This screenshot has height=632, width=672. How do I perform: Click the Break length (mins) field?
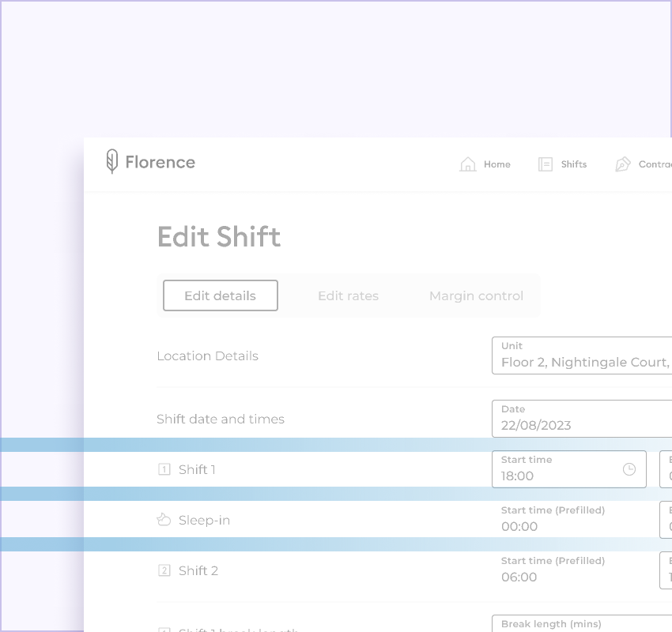[x=582, y=624]
